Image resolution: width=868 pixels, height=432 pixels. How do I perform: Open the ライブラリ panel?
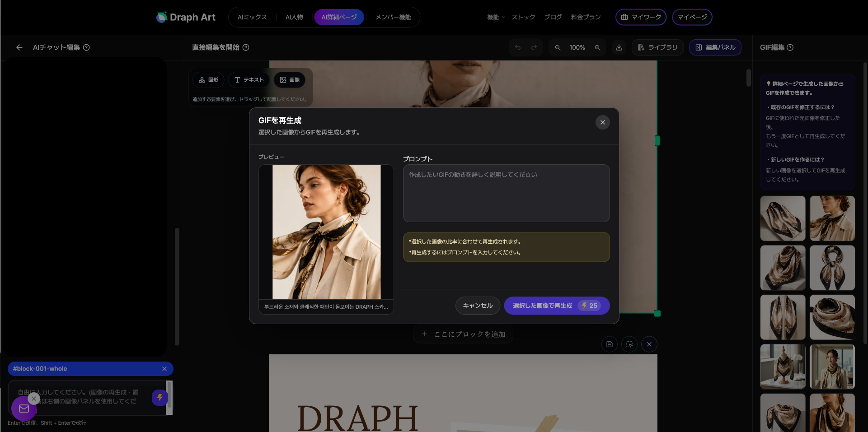pyautogui.click(x=657, y=47)
